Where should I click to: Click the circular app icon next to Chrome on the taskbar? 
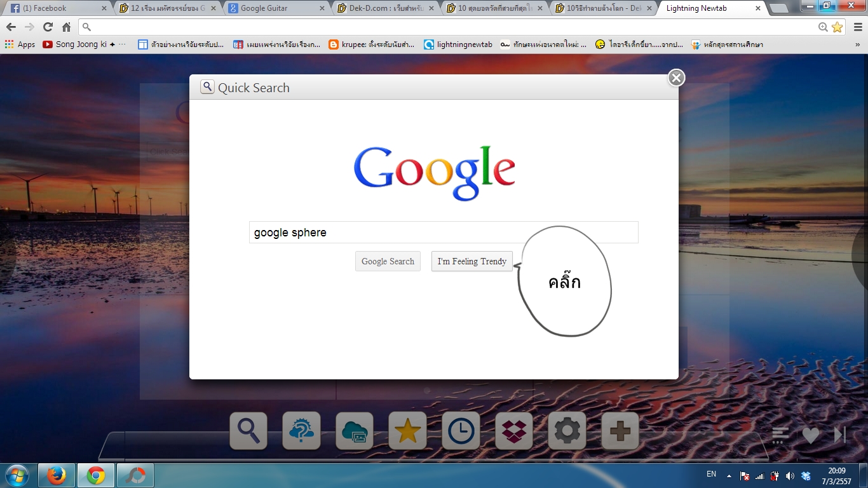[x=135, y=475]
